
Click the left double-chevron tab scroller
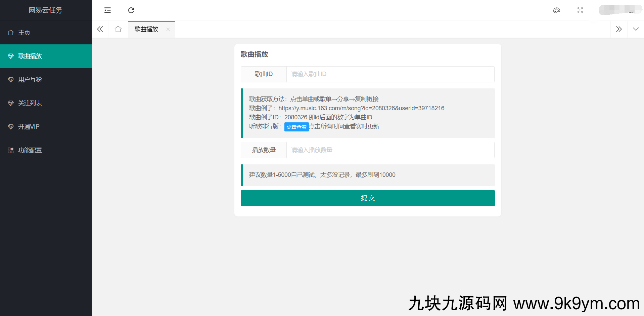coord(100,29)
